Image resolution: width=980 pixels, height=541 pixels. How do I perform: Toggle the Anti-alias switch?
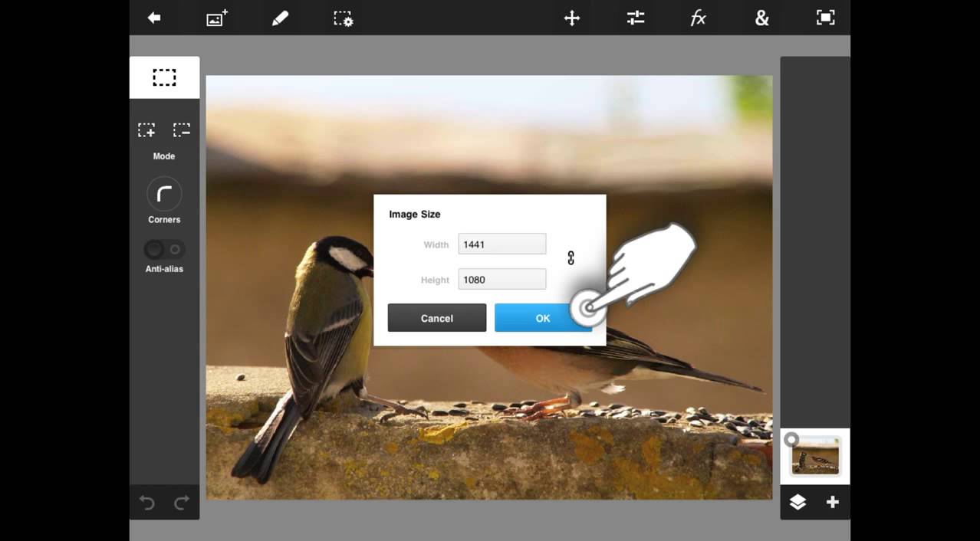pos(164,249)
